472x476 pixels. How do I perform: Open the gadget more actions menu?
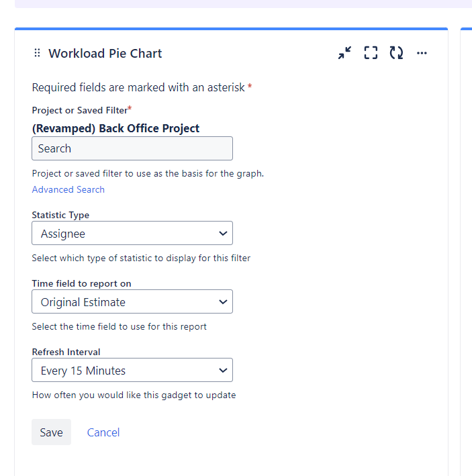422,53
